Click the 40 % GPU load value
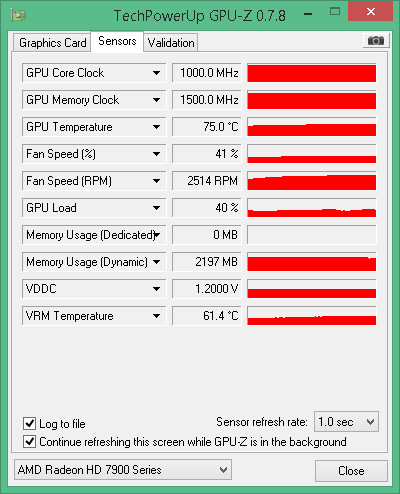The width and height of the screenshot is (400, 494). [207, 208]
